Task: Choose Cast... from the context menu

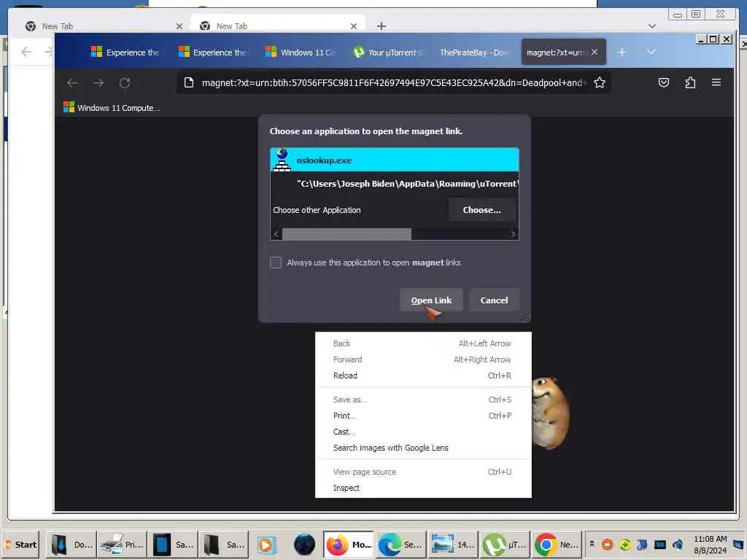Action: pyautogui.click(x=423, y=432)
